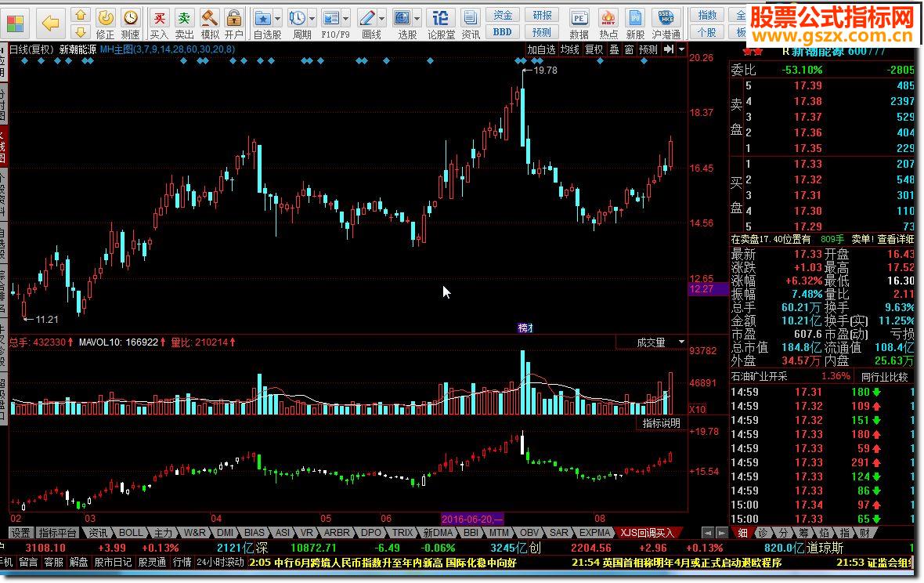Click the 指标说明 button
924x583 pixels.
pos(662,423)
